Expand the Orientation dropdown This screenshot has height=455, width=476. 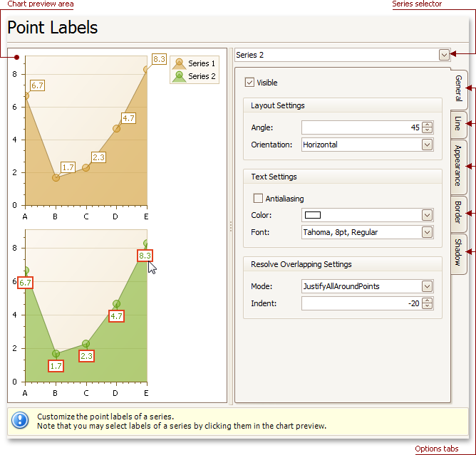coord(427,145)
